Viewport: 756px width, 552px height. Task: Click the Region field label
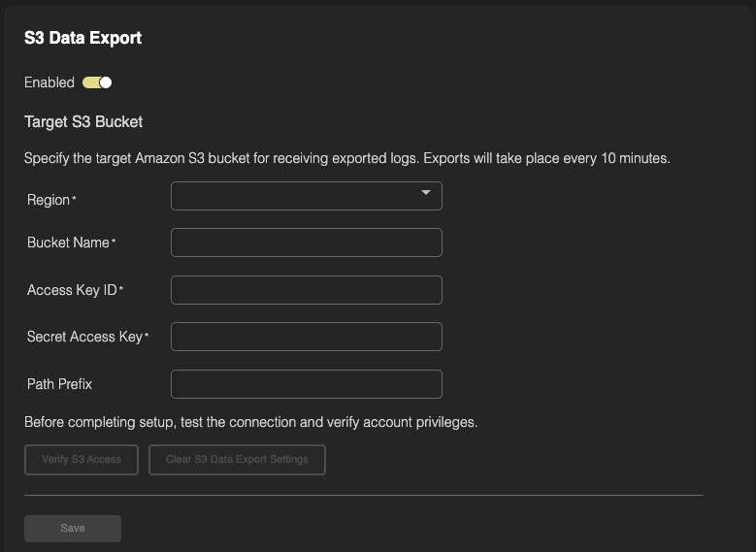click(x=49, y=200)
